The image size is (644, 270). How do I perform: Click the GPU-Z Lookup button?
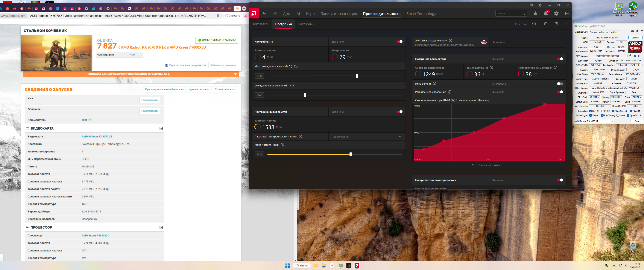click(635, 38)
